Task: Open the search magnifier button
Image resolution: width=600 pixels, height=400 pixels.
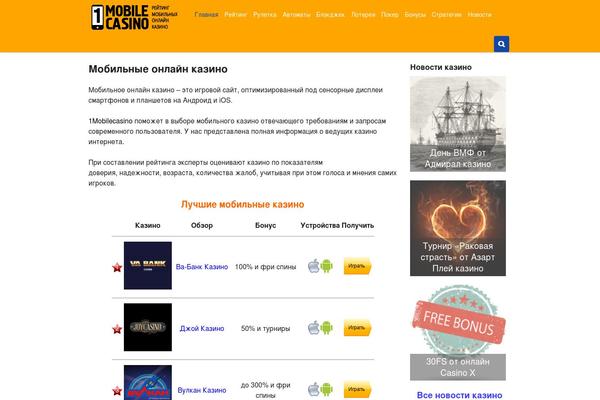Action: click(x=501, y=44)
